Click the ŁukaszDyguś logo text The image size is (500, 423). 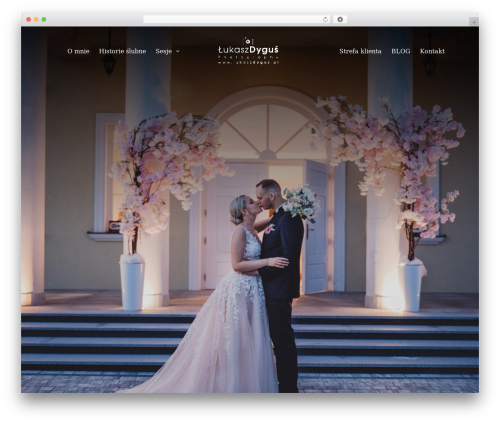click(248, 50)
